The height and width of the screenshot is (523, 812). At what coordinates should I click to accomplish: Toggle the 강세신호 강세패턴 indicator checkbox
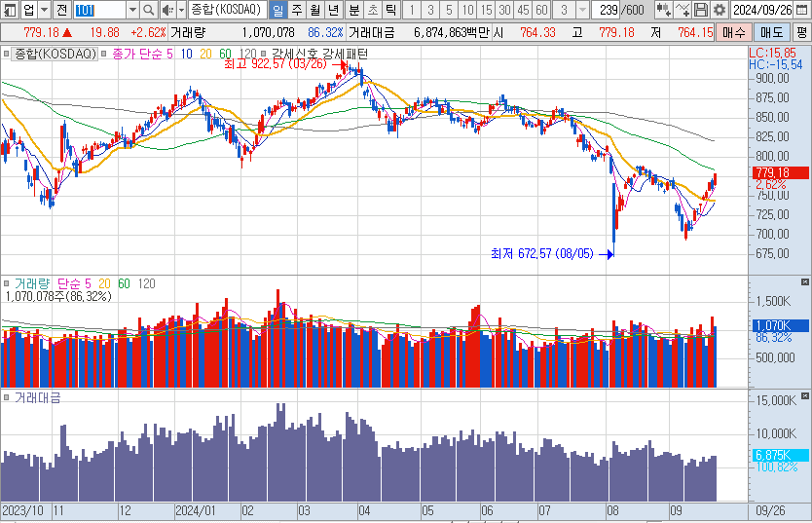click(x=264, y=54)
